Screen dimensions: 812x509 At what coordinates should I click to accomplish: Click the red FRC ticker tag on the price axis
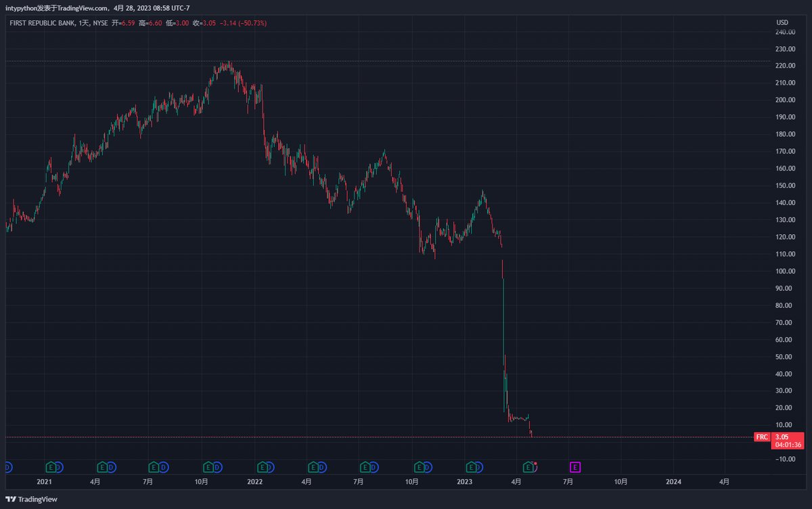[762, 437]
